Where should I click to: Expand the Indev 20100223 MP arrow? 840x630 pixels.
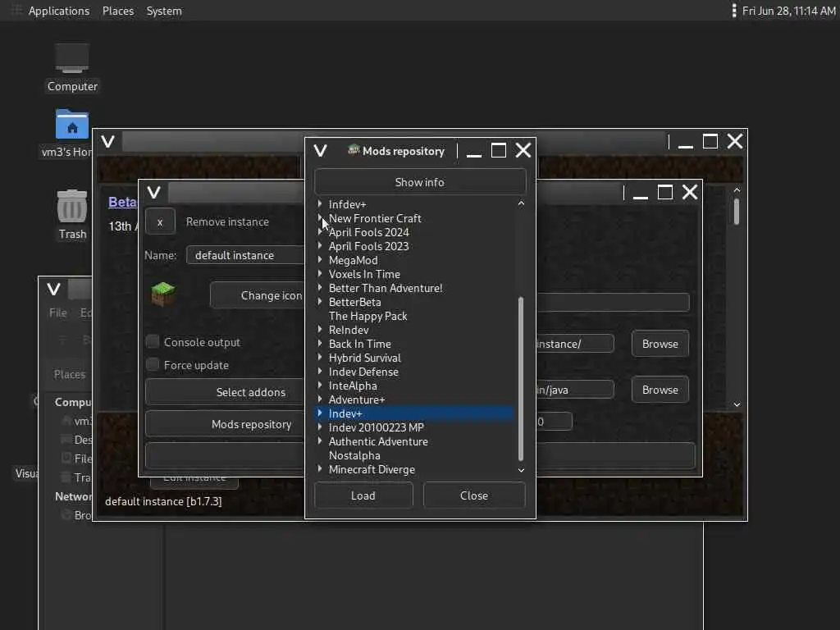tap(320, 427)
